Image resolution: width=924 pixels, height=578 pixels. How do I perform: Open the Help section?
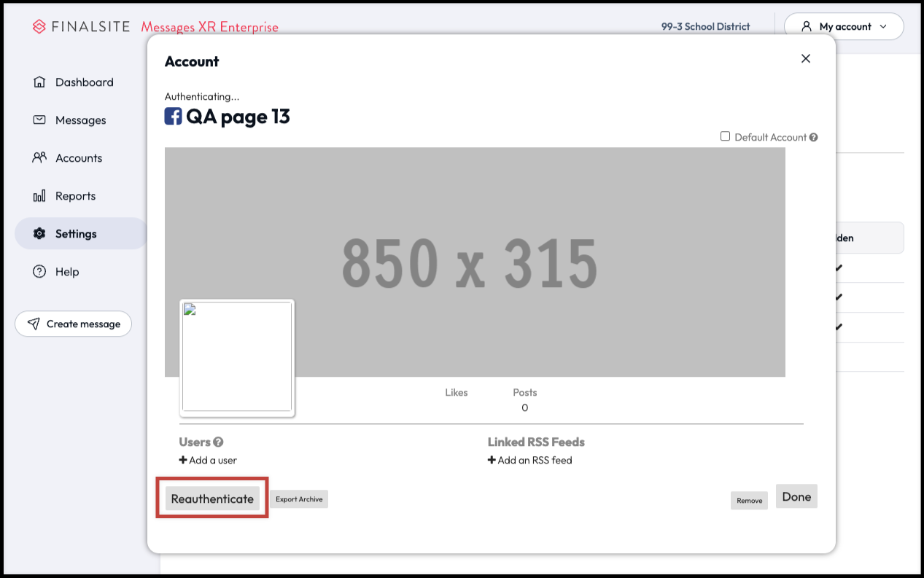pyautogui.click(x=66, y=272)
